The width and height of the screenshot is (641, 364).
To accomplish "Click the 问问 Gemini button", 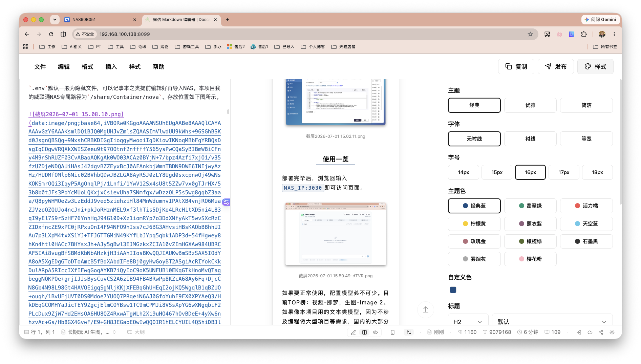I will pos(600,20).
